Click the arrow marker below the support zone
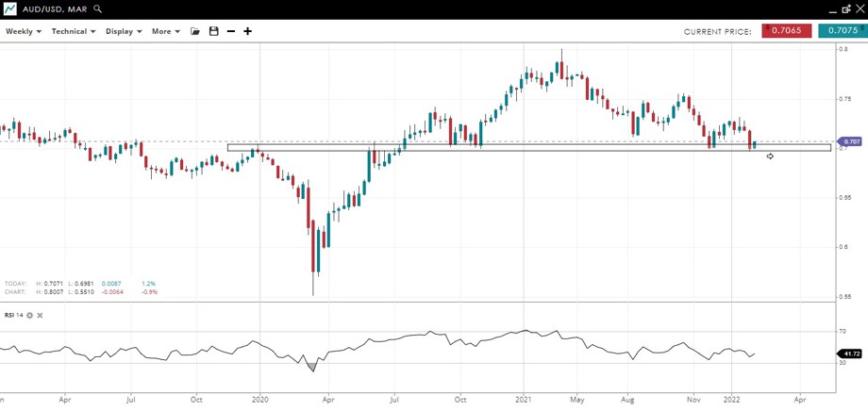The width and height of the screenshot is (868, 411). pyautogui.click(x=770, y=156)
